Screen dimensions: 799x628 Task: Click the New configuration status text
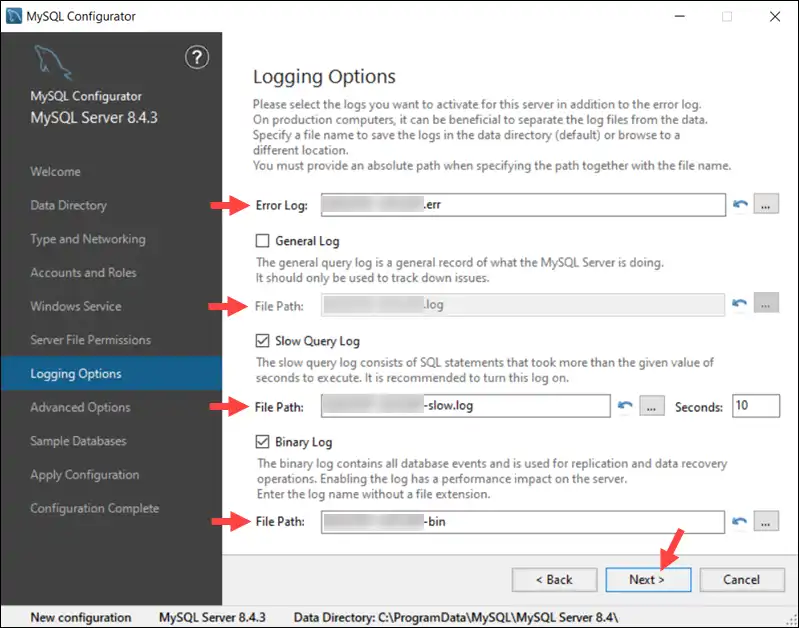coord(81,617)
